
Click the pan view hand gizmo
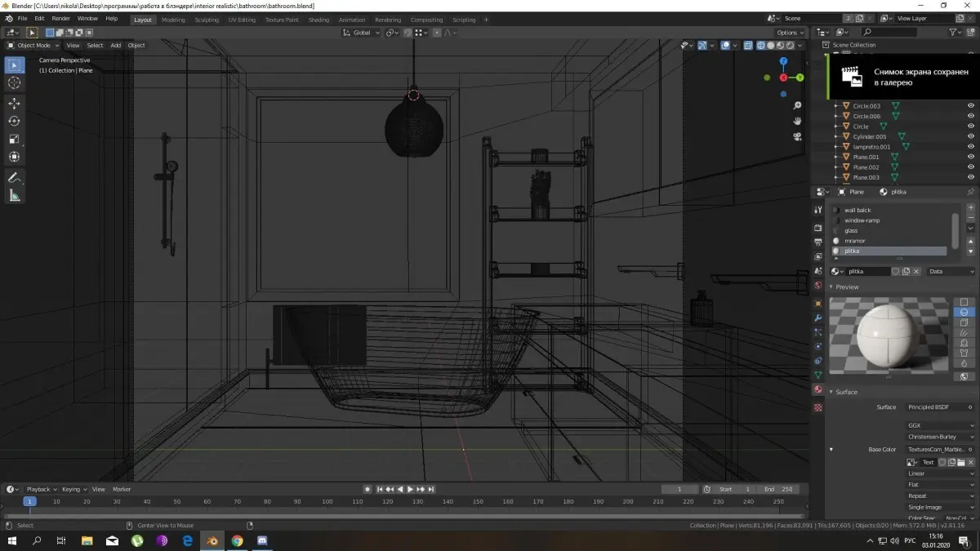(x=797, y=121)
